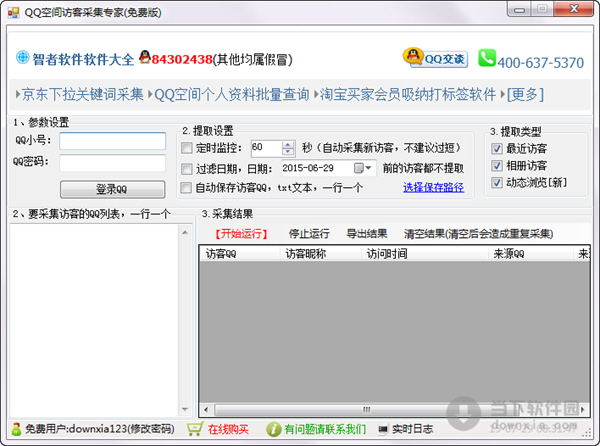
Task: Increase the monitor seconds spinner value
Action: 288,145
